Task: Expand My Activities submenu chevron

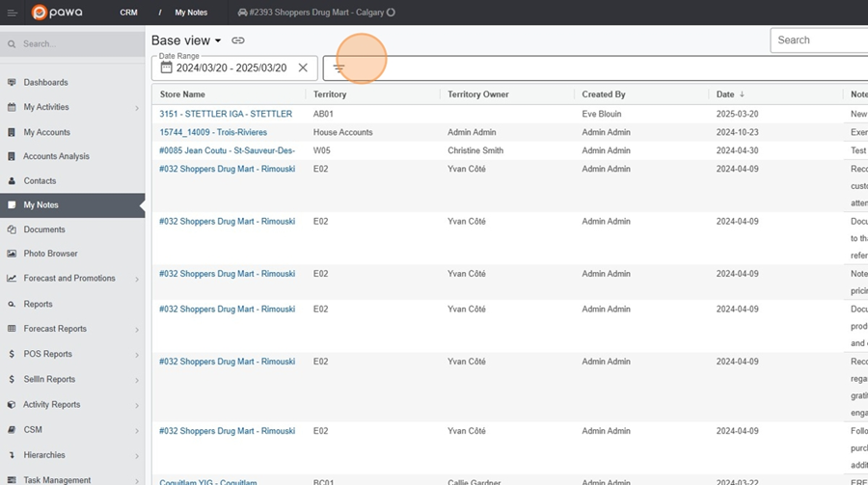Action: click(137, 108)
